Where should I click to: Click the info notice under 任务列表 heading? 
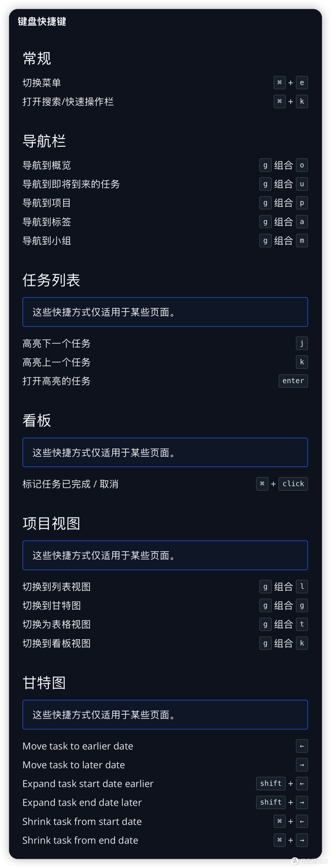click(165, 312)
